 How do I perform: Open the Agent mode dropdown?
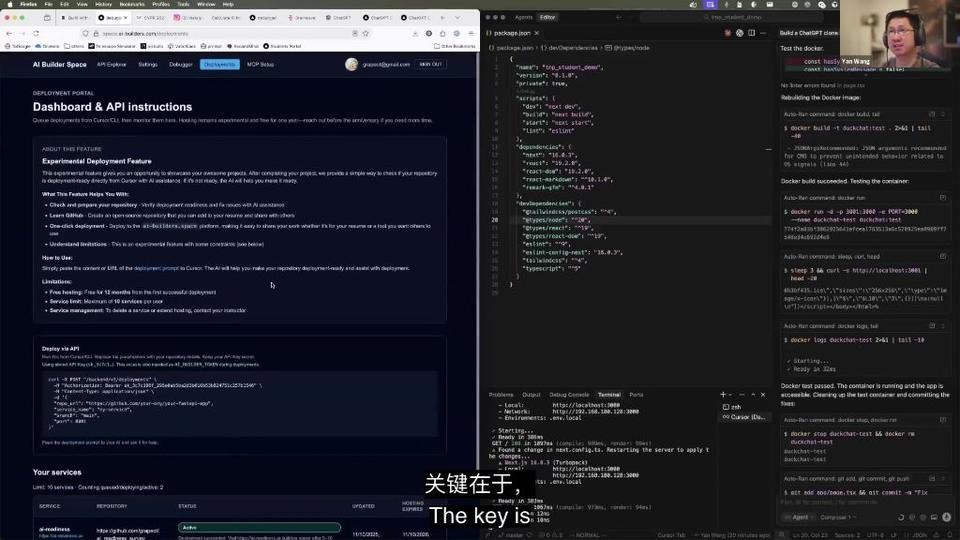[x=800, y=517]
